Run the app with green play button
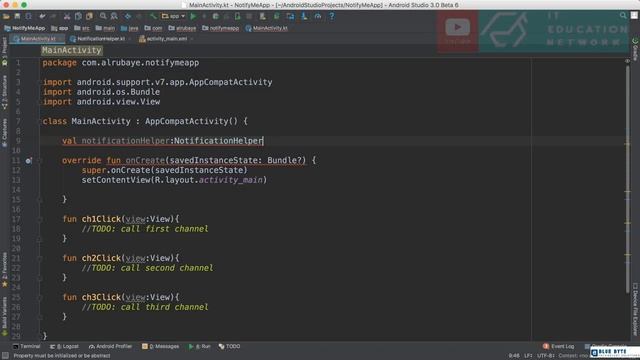The image size is (640, 360). [193, 16]
